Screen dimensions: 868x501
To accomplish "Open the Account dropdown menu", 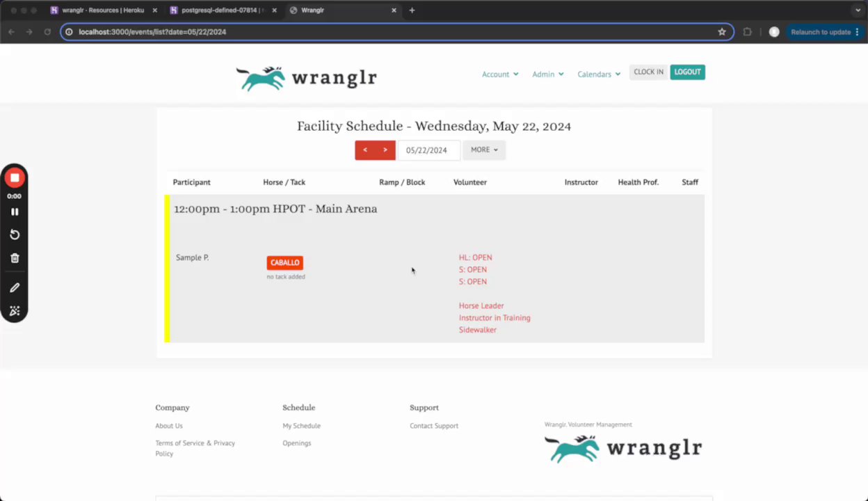I will pyautogui.click(x=500, y=74).
